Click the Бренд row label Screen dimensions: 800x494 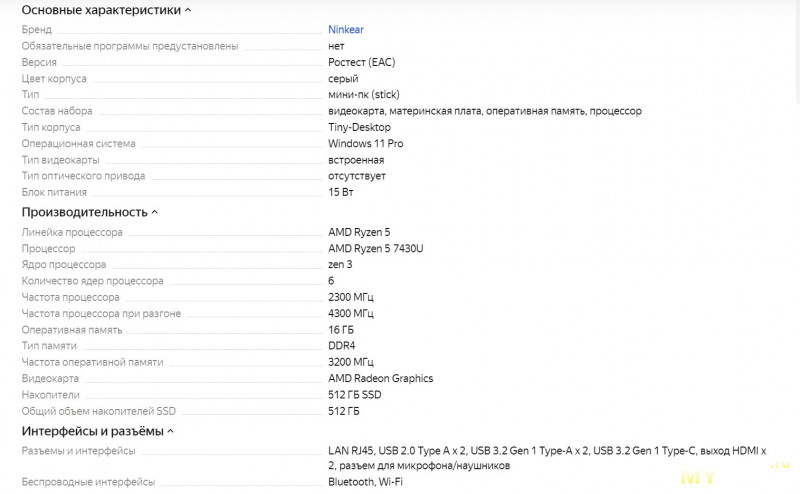36,30
